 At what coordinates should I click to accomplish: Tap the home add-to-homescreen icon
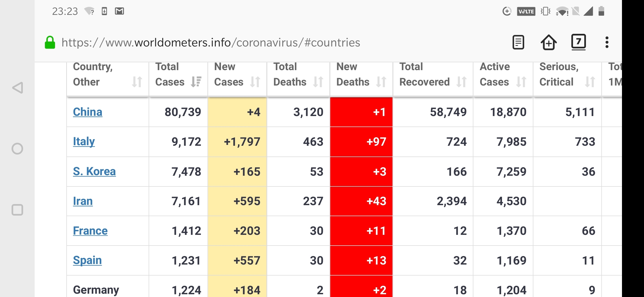[549, 42]
